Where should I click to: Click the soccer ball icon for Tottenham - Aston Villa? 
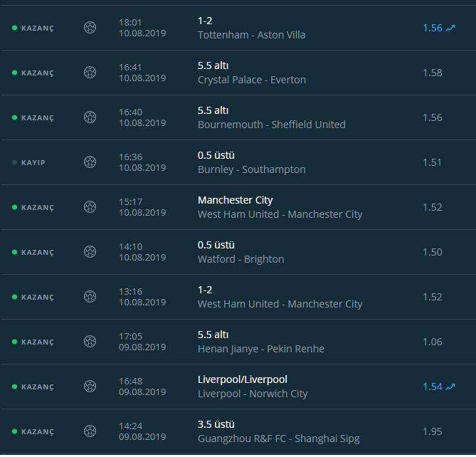(x=90, y=28)
